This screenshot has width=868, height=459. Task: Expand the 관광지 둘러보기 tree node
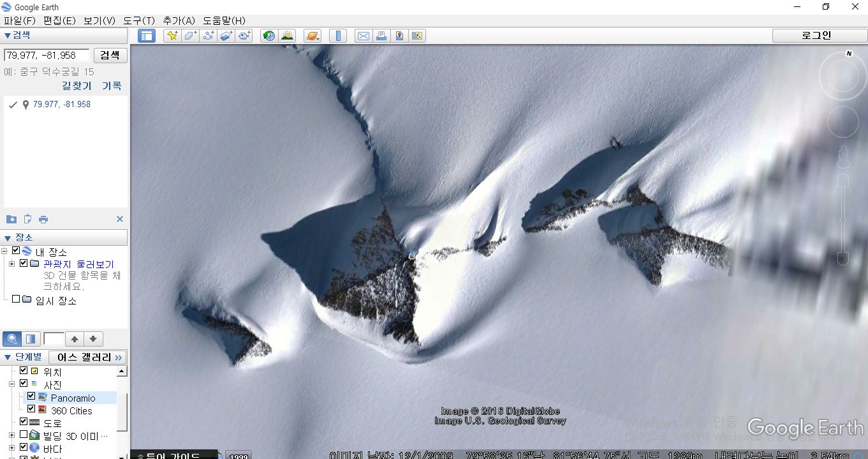click(x=11, y=264)
